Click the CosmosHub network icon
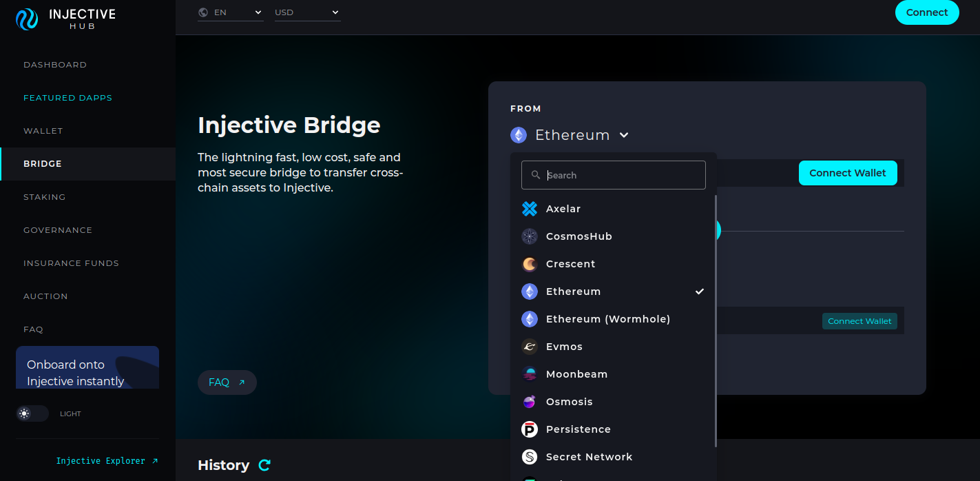980x481 pixels. [x=529, y=236]
